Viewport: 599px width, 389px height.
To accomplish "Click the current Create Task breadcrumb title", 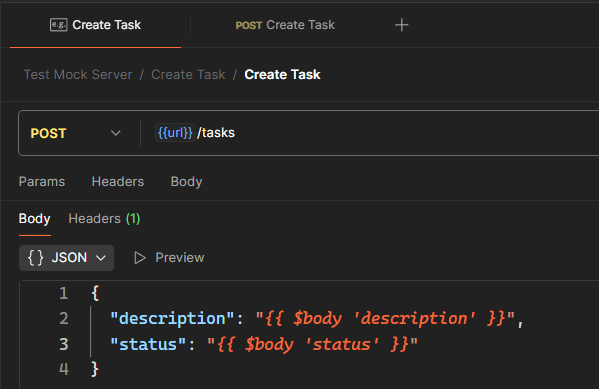I will point(282,75).
